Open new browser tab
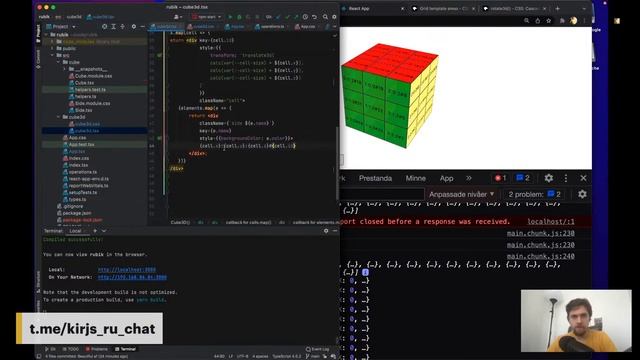The width and height of the screenshot is (640, 360). (558, 8)
